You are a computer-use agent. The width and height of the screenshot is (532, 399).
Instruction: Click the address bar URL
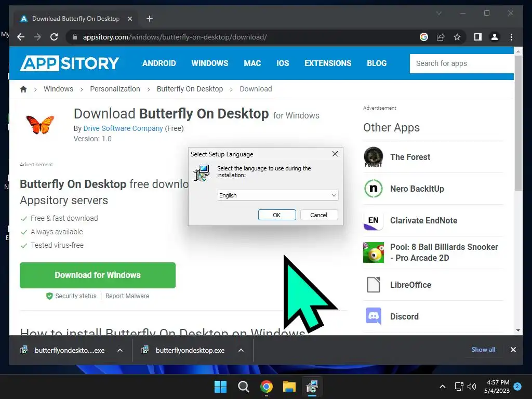175,37
